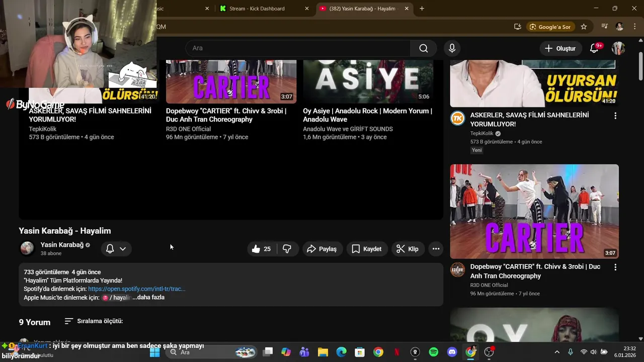Image resolution: width=644 pixels, height=362 pixels.
Task: Click the Oluştur create button
Action: [560, 48]
